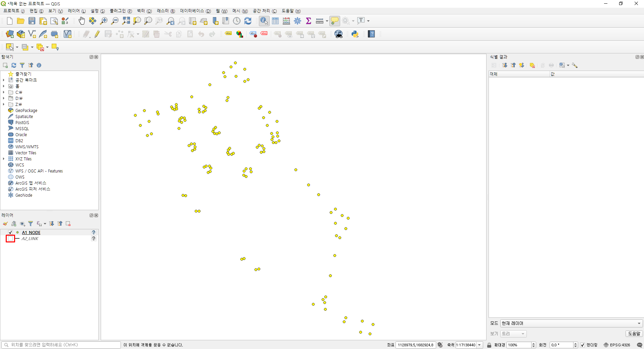644x349 pixels.
Task: Click the coordinate input field
Action: [416, 345]
